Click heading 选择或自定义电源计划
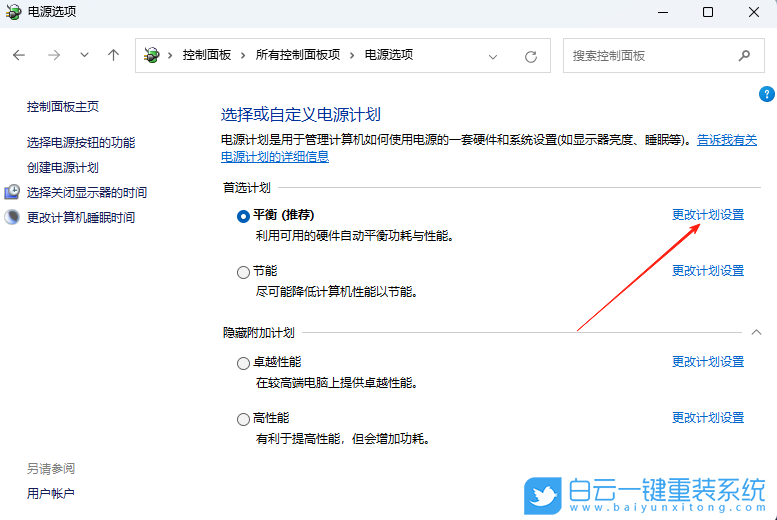Viewport: 777px width, 520px height. [301, 115]
